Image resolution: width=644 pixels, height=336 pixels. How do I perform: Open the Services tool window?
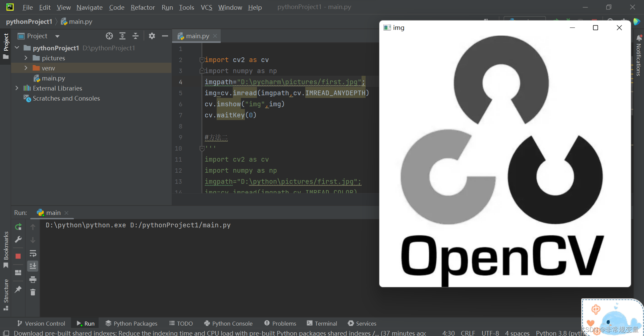click(x=362, y=323)
